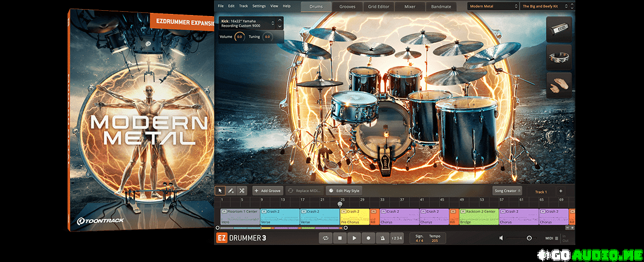
Task: Click the Record transport button
Action: (368, 238)
